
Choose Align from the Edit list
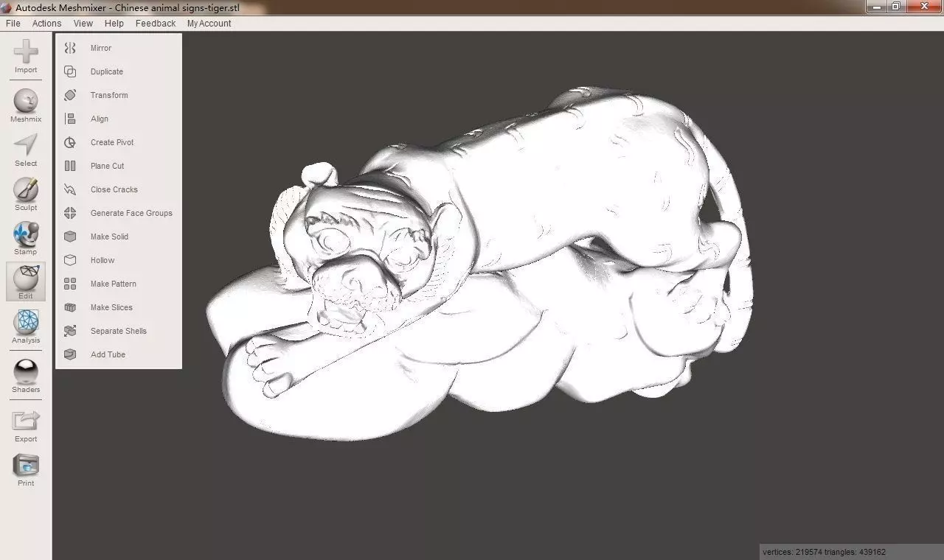click(100, 119)
